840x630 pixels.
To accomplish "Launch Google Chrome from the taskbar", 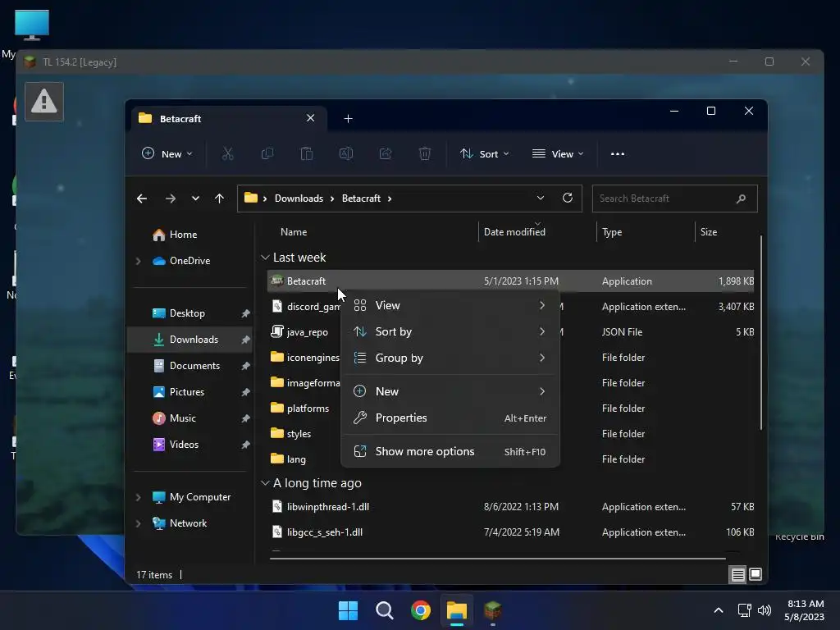I will (x=421, y=610).
